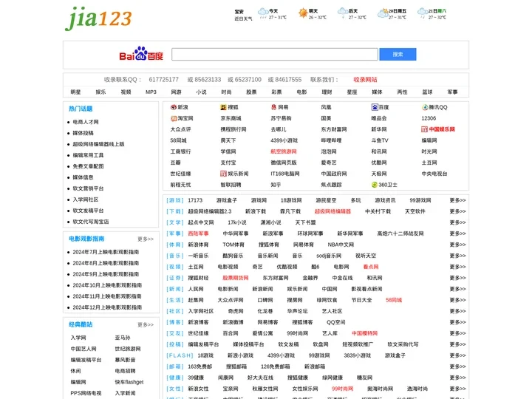The width and height of the screenshot is (532, 399).
Task: Expand 更多>> in 经典酷站 panel
Action: [146, 325]
